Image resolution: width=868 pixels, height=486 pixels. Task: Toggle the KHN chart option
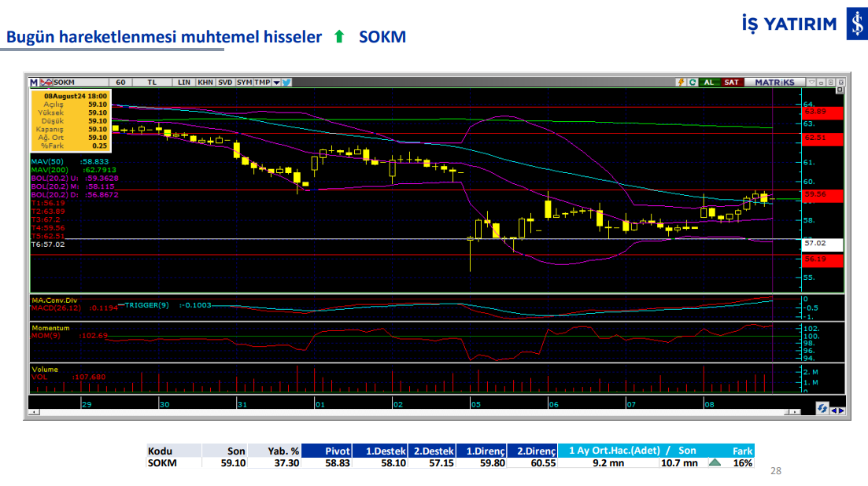(x=205, y=82)
